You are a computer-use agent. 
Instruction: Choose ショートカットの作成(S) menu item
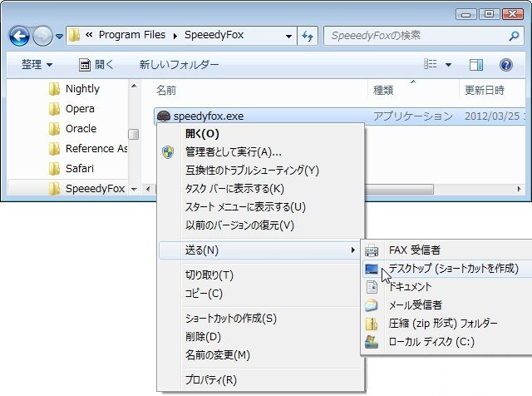tap(260, 319)
